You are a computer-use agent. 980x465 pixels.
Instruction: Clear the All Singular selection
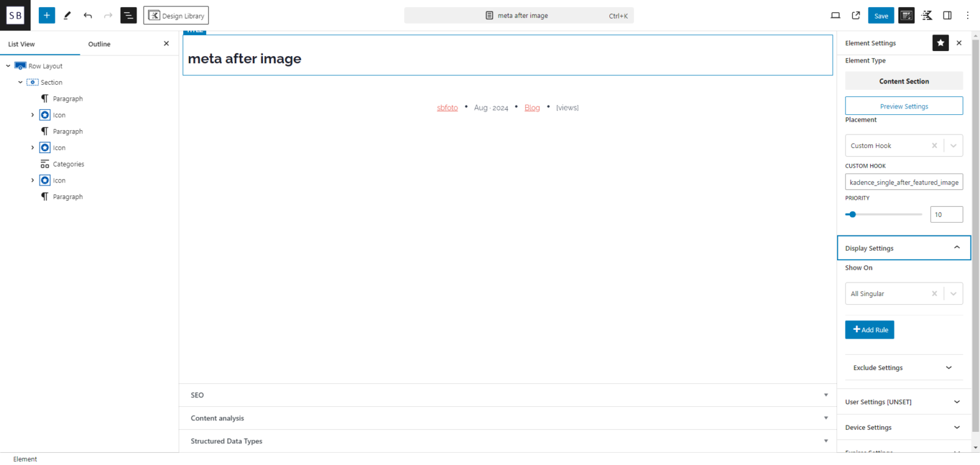[x=935, y=293]
